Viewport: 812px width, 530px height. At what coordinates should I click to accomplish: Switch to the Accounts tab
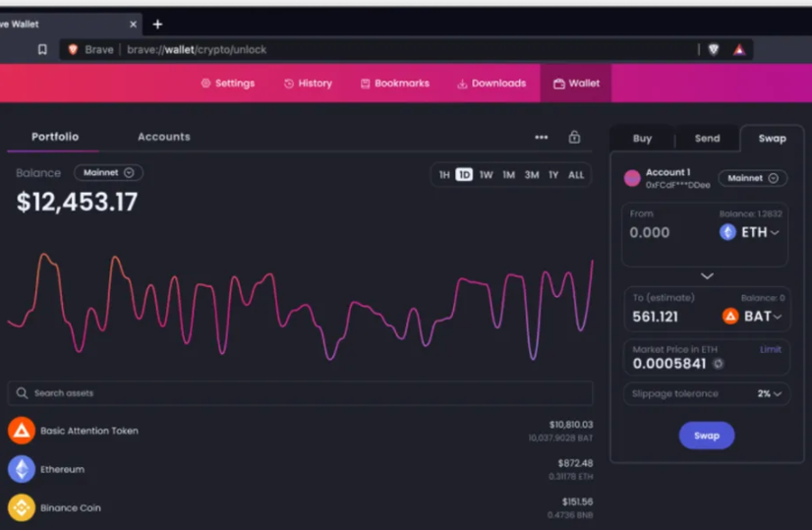tap(163, 137)
